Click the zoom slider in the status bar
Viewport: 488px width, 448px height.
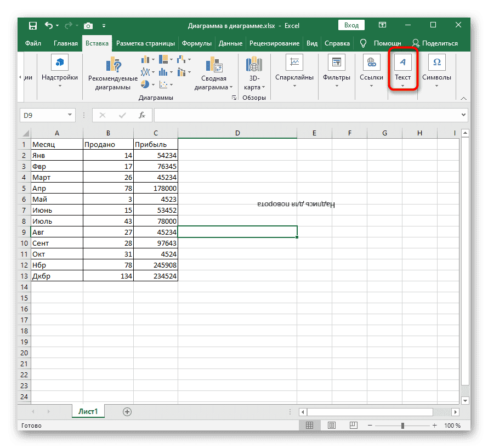[x=402, y=426]
